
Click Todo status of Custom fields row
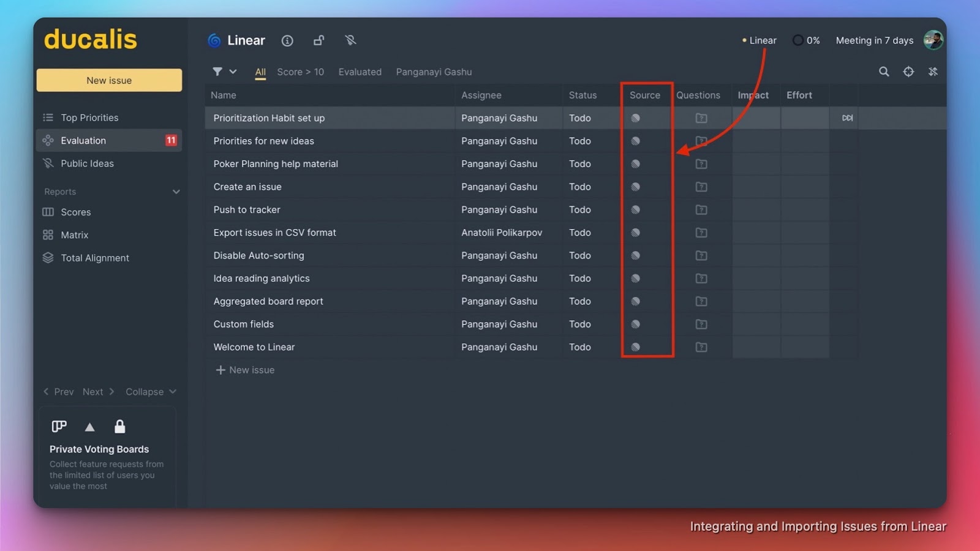pyautogui.click(x=579, y=324)
